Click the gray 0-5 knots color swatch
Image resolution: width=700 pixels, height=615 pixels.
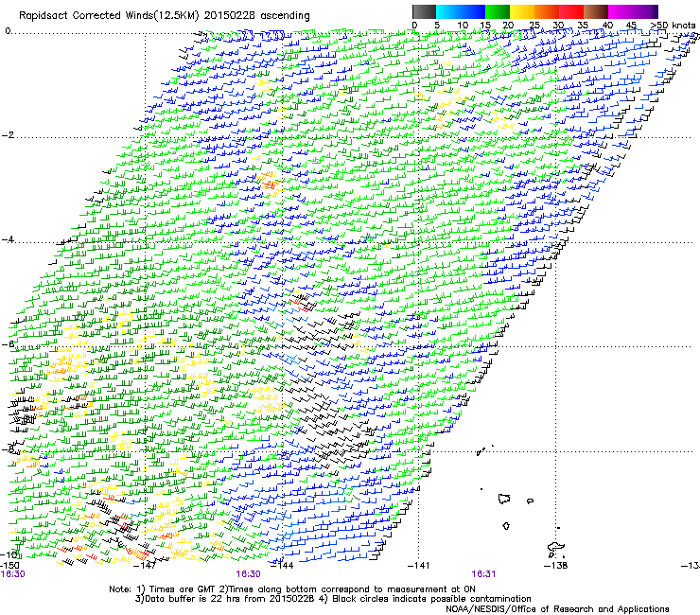(424, 11)
